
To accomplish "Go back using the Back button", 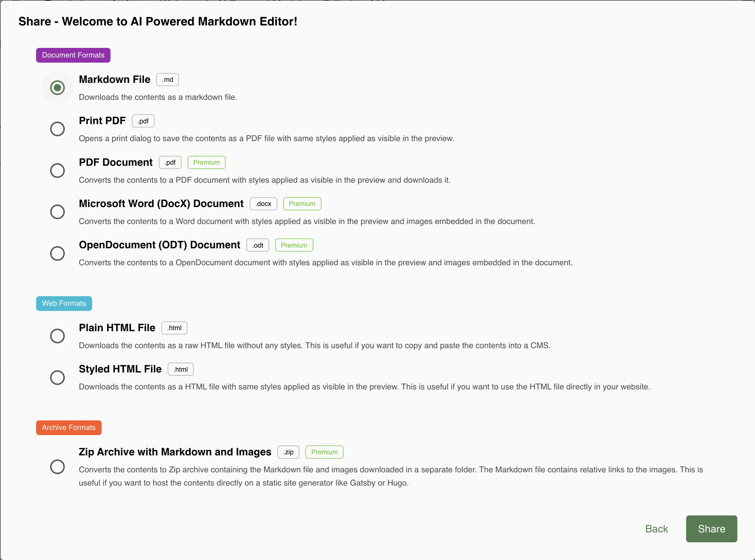I will point(657,529).
